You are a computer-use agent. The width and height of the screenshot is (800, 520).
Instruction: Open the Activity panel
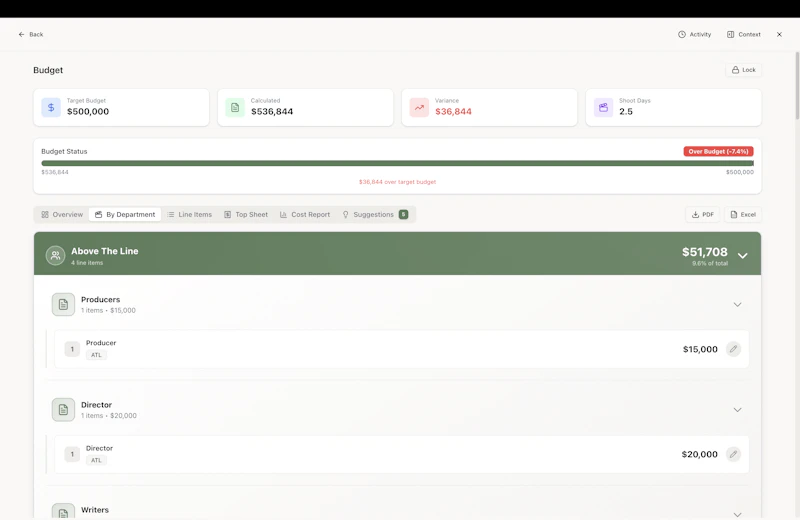click(694, 34)
